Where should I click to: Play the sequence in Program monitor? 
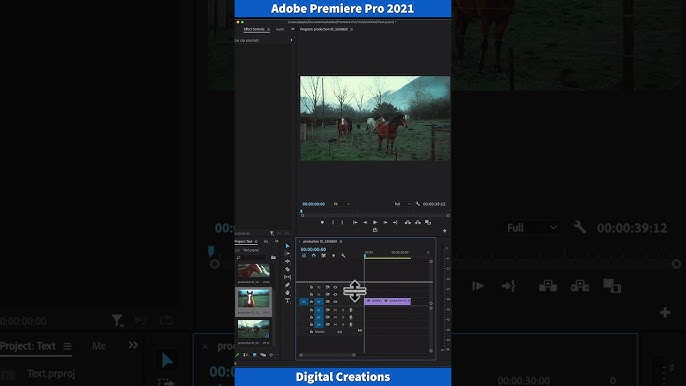click(375, 222)
